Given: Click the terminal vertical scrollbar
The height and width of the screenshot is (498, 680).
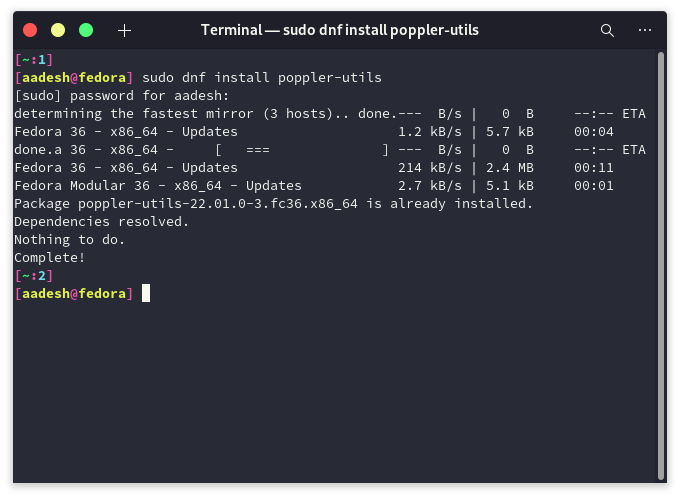Looking at the screenshot, I should [x=660, y=265].
